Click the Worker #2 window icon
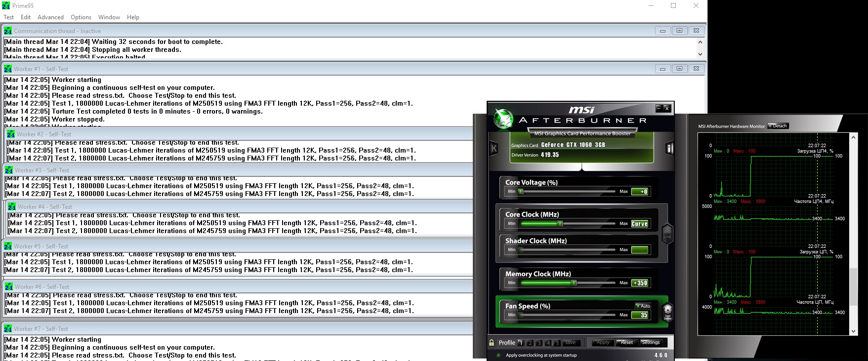Viewport: 868px width, 361px height. tap(11, 134)
